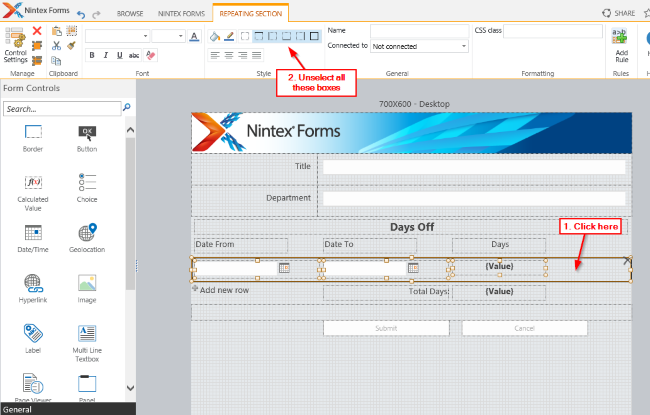Click the scissors cut icon
Image resolution: width=650 pixels, height=415 pixels.
point(56,46)
